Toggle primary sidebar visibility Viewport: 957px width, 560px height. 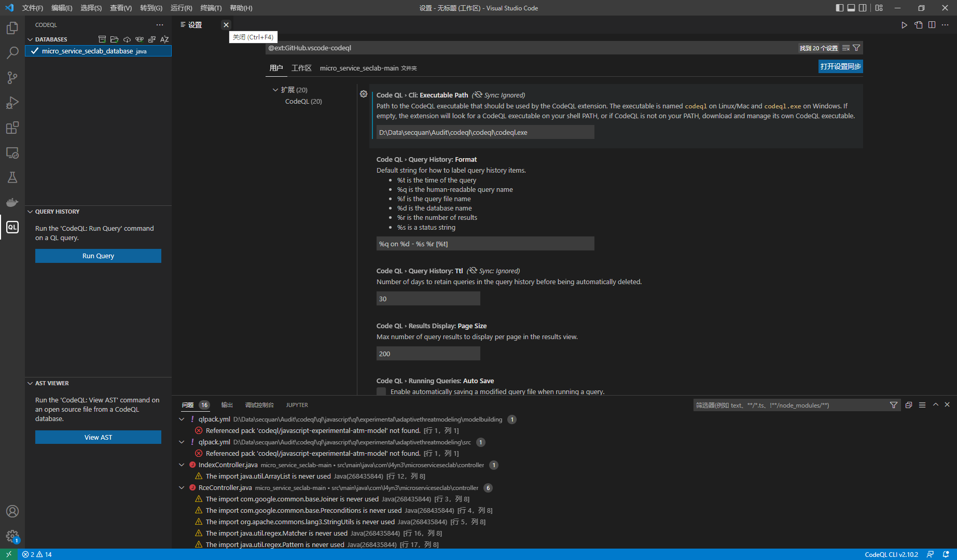click(x=840, y=8)
